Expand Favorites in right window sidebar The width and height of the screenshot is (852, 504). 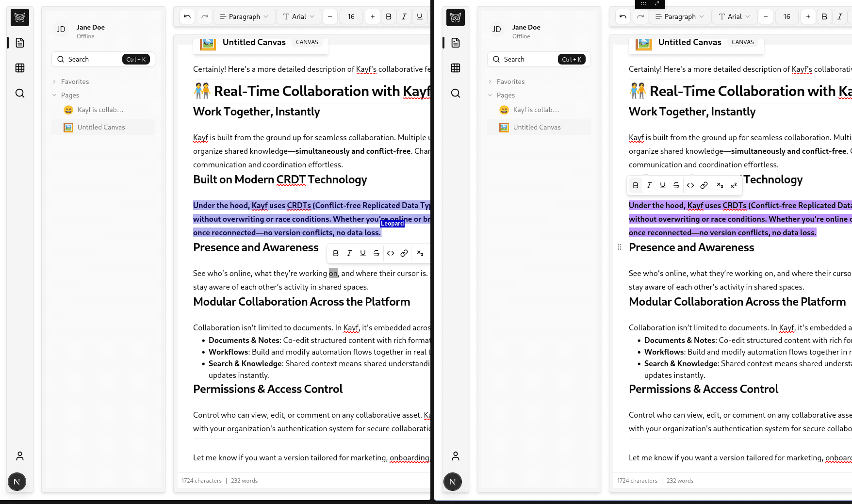[x=507, y=81]
